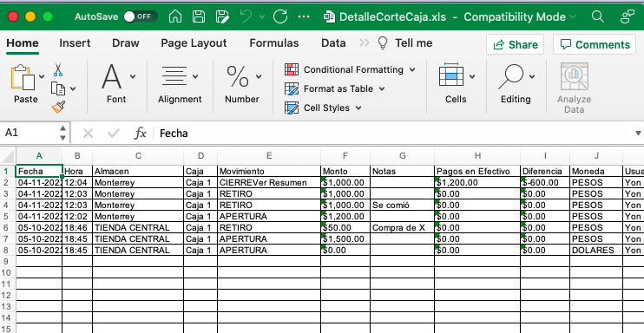This screenshot has height=333, width=644.
Task: Click the Paste clipboard icon
Action: coord(23,77)
